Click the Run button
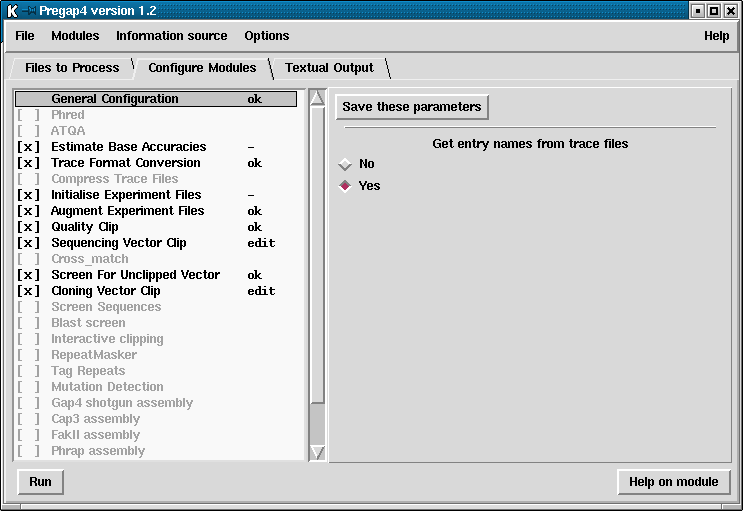 [x=40, y=482]
